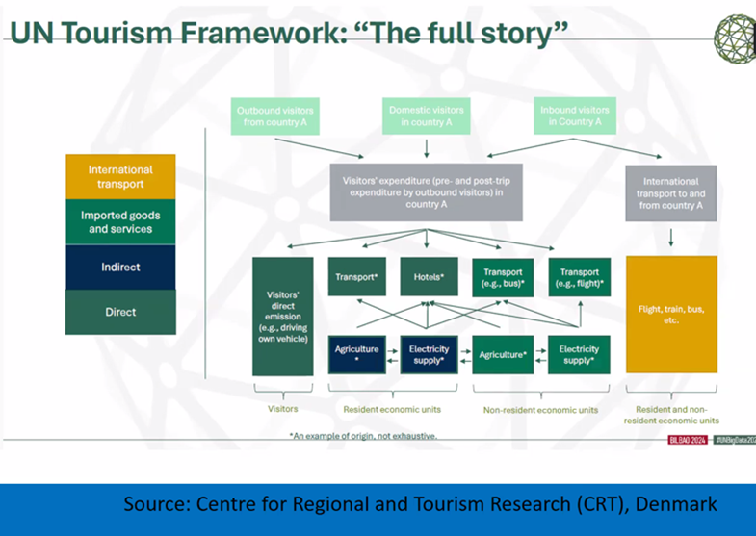Click the Transport (e.g., bus)* box
Image resolution: width=756 pixels, height=536 pixels.
click(x=505, y=277)
